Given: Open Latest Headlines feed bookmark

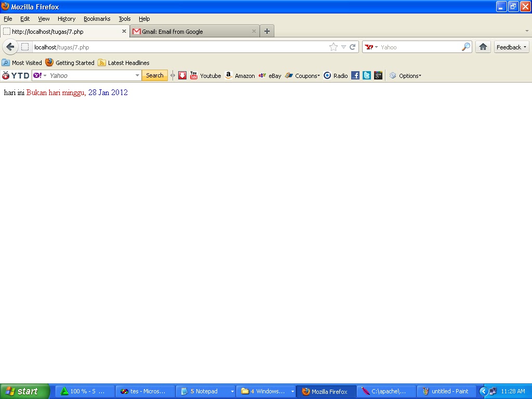Looking at the screenshot, I should (x=124, y=63).
